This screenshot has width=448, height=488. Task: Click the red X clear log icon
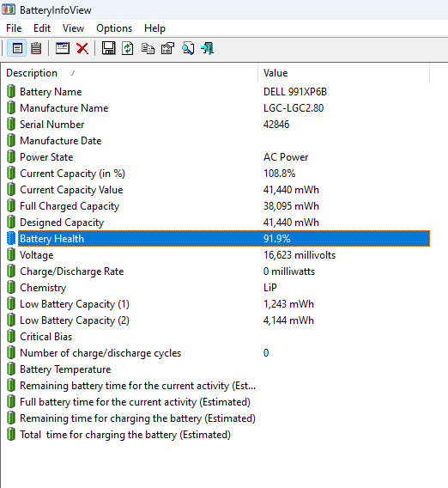tap(82, 49)
